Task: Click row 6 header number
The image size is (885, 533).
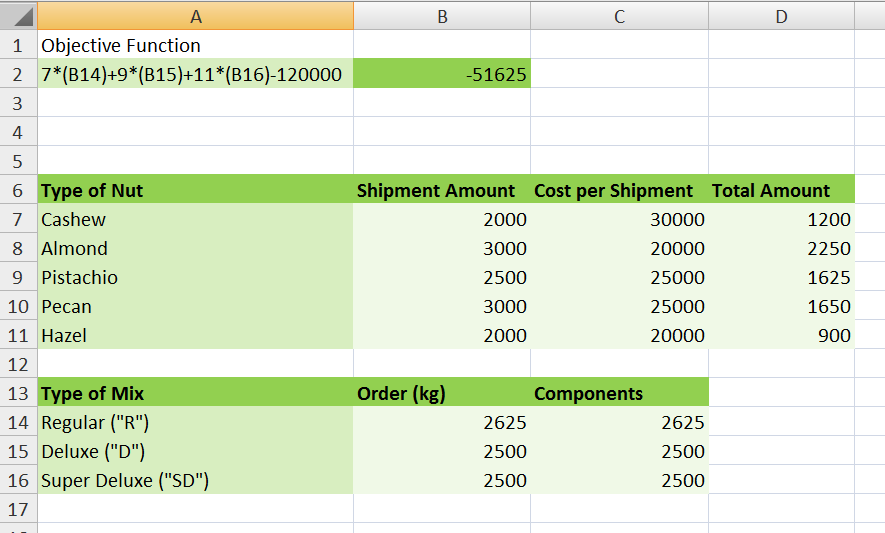Action: pos(18,190)
